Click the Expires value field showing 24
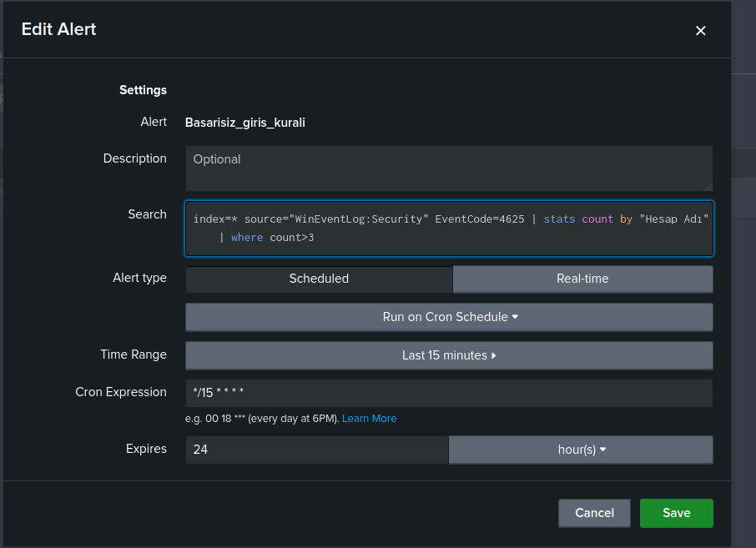The height and width of the screenshot is (548, 756). click(x=317, y=450)
